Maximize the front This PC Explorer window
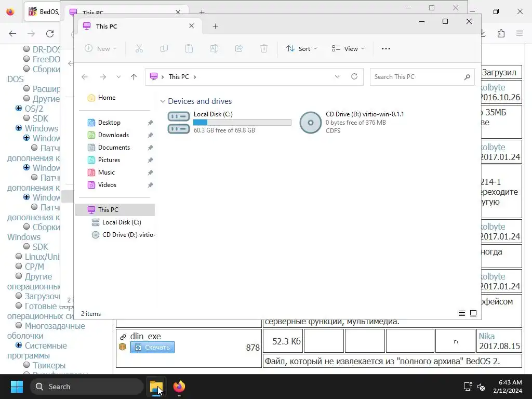This screenshot has width=532, height=399. pyautogui.click(x=445, y=21)
